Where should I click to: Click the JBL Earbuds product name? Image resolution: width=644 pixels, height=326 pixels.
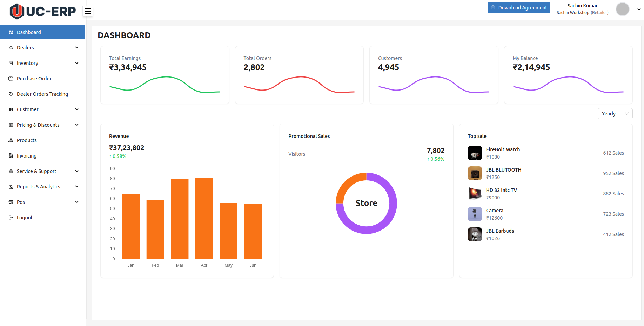500,231
